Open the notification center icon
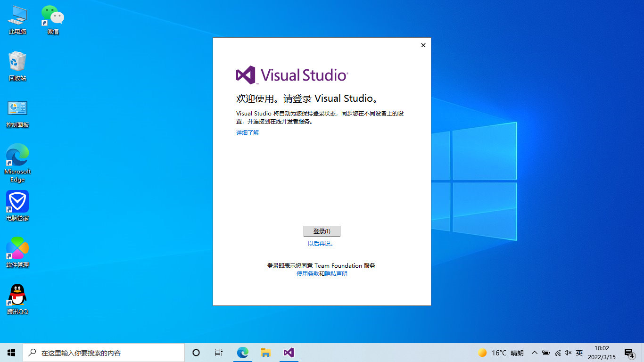The height and width of the screenshot is (362, 644). (x=629, y=353)
